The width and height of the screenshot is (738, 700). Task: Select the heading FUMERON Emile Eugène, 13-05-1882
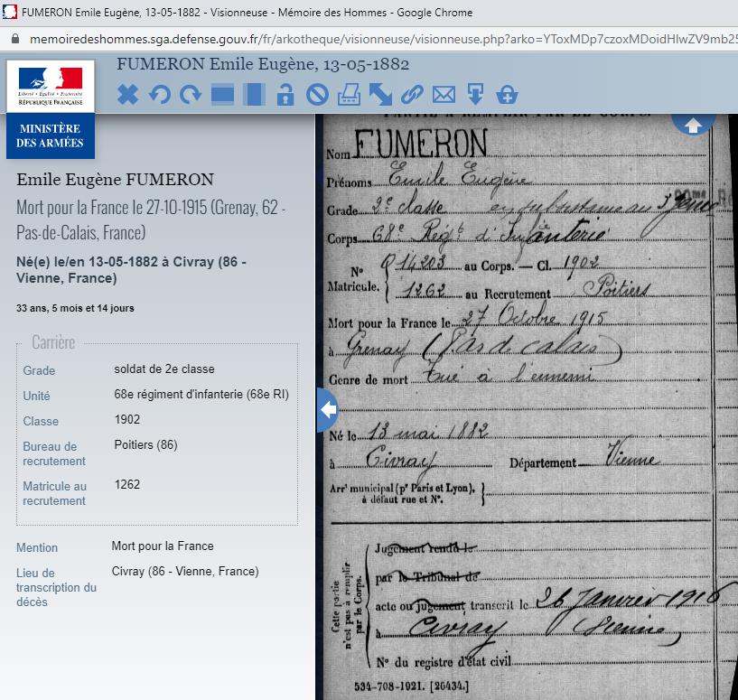tap(263, 64)
